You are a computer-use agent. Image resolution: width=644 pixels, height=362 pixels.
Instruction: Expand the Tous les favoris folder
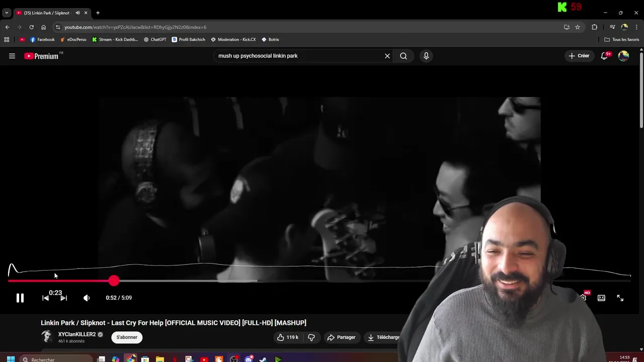point(621,39)
